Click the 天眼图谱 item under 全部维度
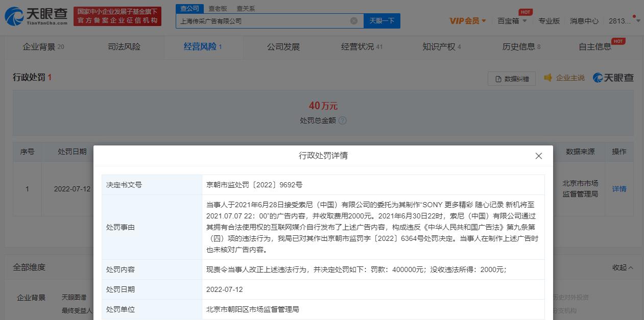Image resolution: width=644 pixels, height=320 pixels. tap(74, 298)
